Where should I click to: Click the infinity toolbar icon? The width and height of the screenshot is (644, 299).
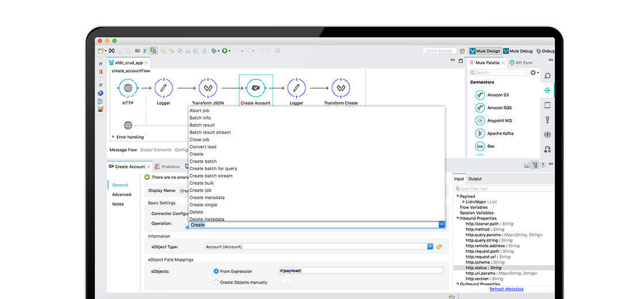(x=112, y=51)
